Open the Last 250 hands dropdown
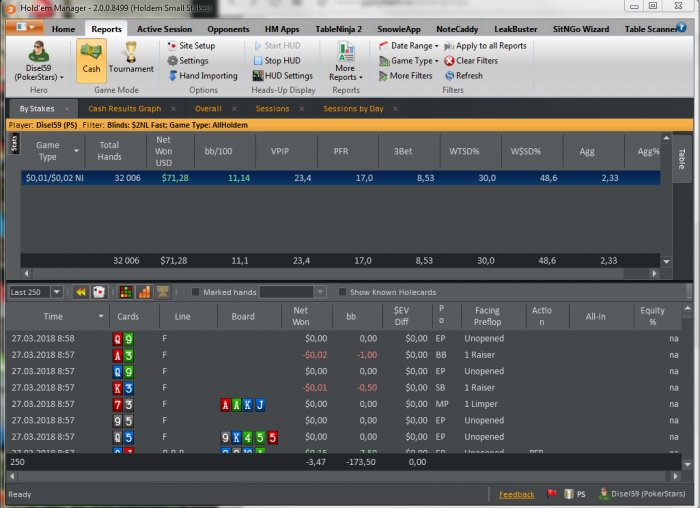 pyautogui.click(x=57, y=292)
